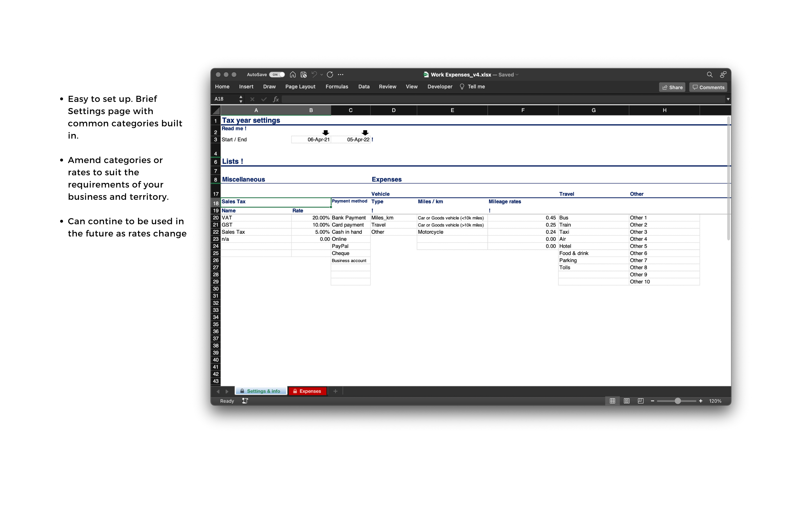Select the Home (go to start) icon
The width and height of the screenshot is (798, 532).
coord(292,75)
